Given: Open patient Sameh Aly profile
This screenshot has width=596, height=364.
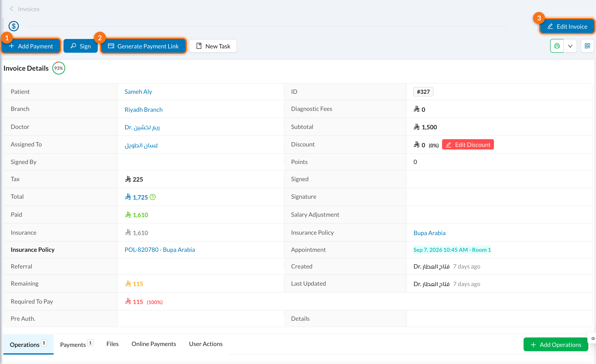Looking at the screenshot, I should click(x=138, y=92).
